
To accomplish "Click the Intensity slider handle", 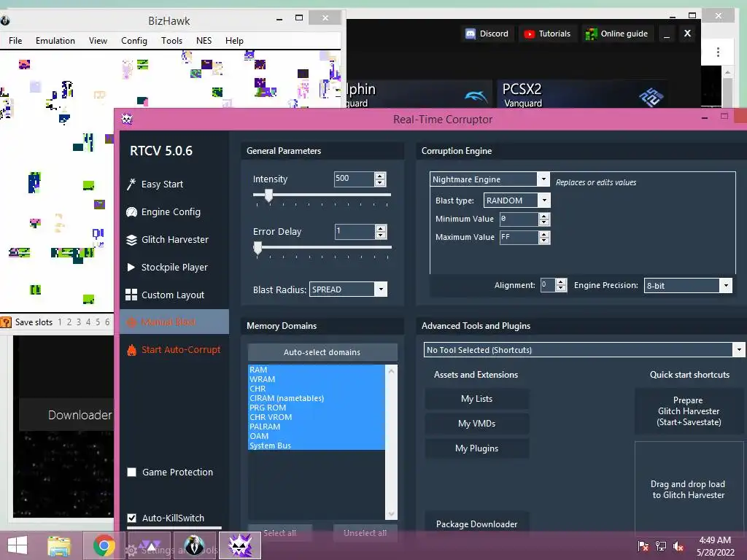I will click(x=268, y=195).
